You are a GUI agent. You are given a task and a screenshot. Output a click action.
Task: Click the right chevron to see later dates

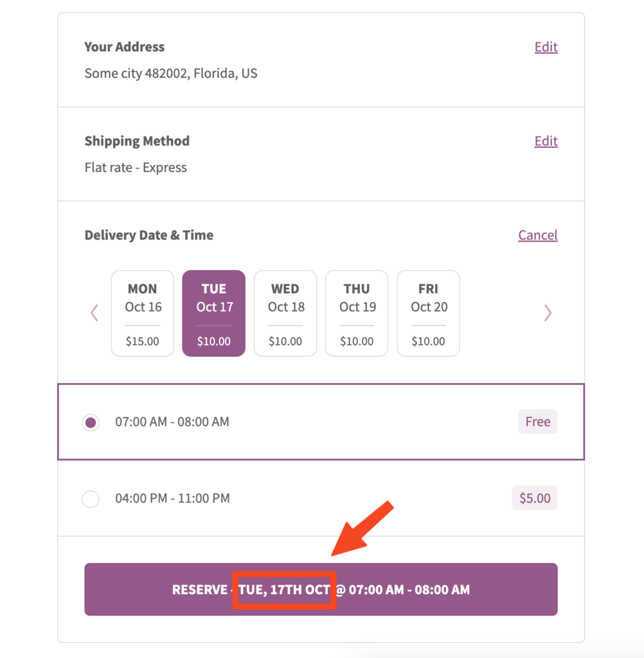pyautogui.click(x=548, y=313)
